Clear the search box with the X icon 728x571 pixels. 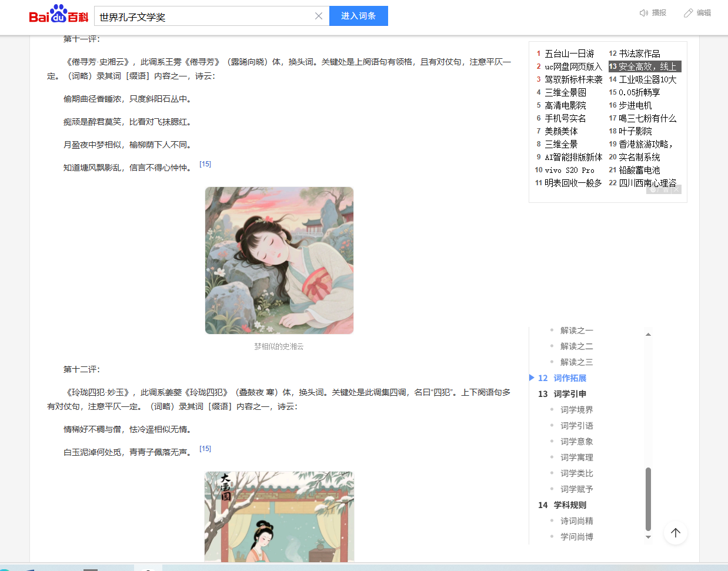pos(319,16)
